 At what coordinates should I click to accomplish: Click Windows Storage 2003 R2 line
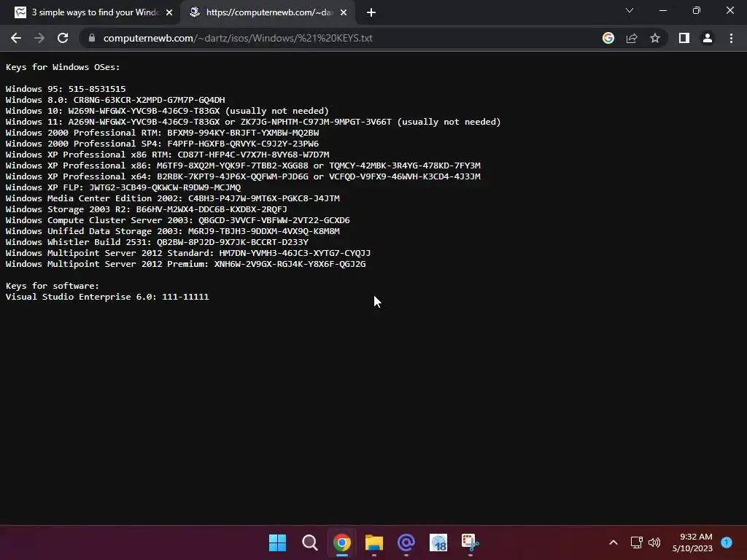pyautogui.click(x=146, y=209)
